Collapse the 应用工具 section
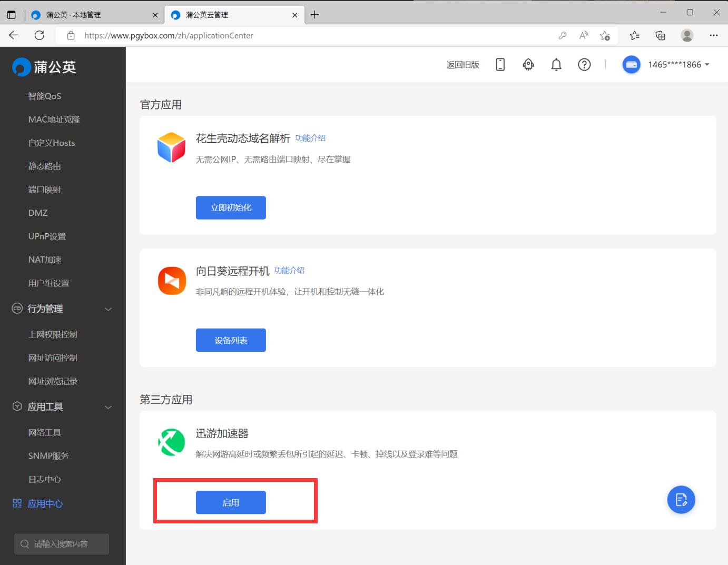The height and width of the screenshot is (565, 728). tap(108, 407)
